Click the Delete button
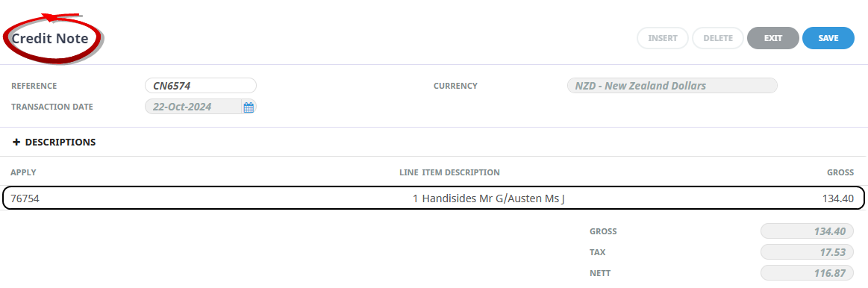868x288 pixels. pyautogui.click(x=718, y=38)
